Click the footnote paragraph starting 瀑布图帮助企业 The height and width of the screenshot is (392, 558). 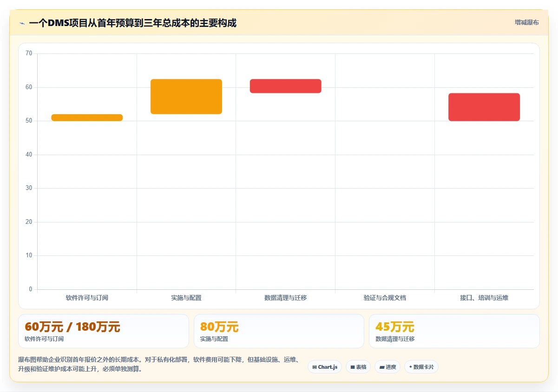click(x=158, y=365)
